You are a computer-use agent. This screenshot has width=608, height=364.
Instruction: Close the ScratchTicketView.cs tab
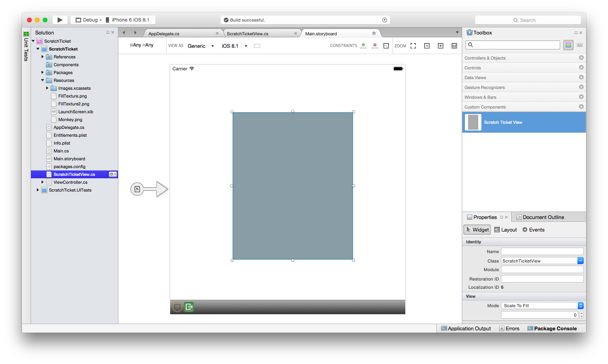(296, 33)
